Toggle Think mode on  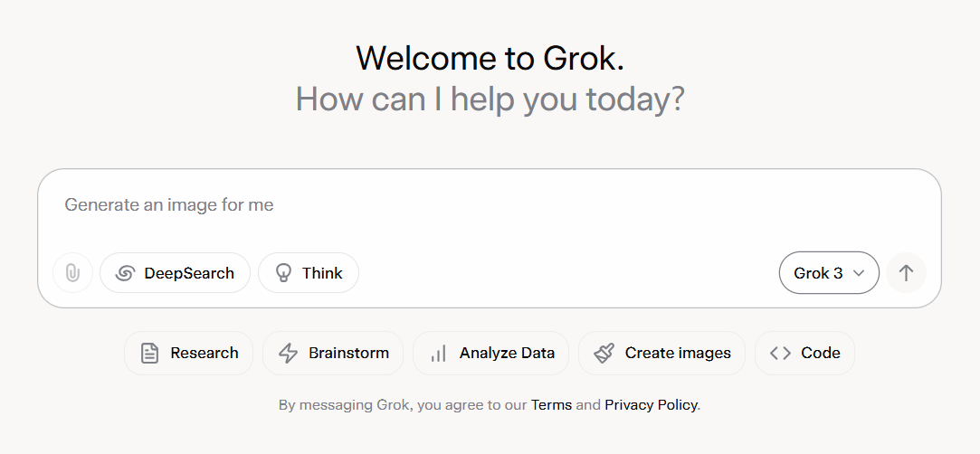coord(309,273)
